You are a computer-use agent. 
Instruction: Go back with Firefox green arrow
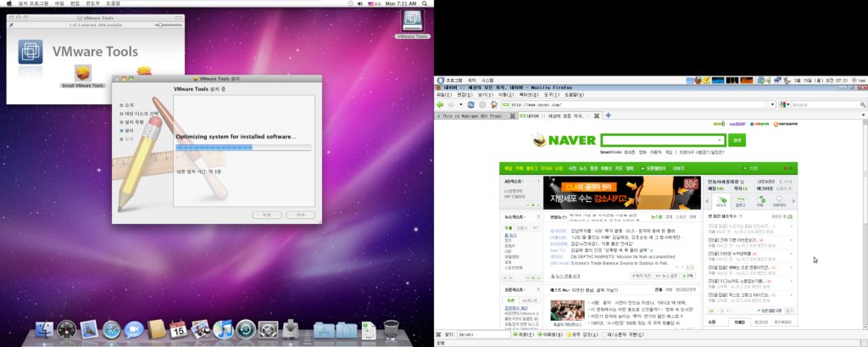point(440,104)
